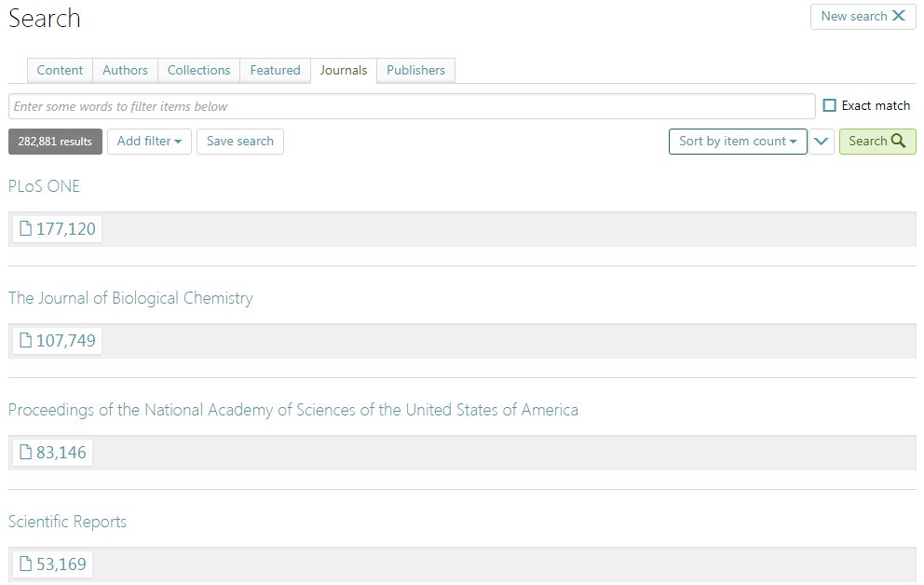This screenshot has height=585, width=924.
Task: Click the document icon next to 83,146
Action: click(x=23, y=452)
